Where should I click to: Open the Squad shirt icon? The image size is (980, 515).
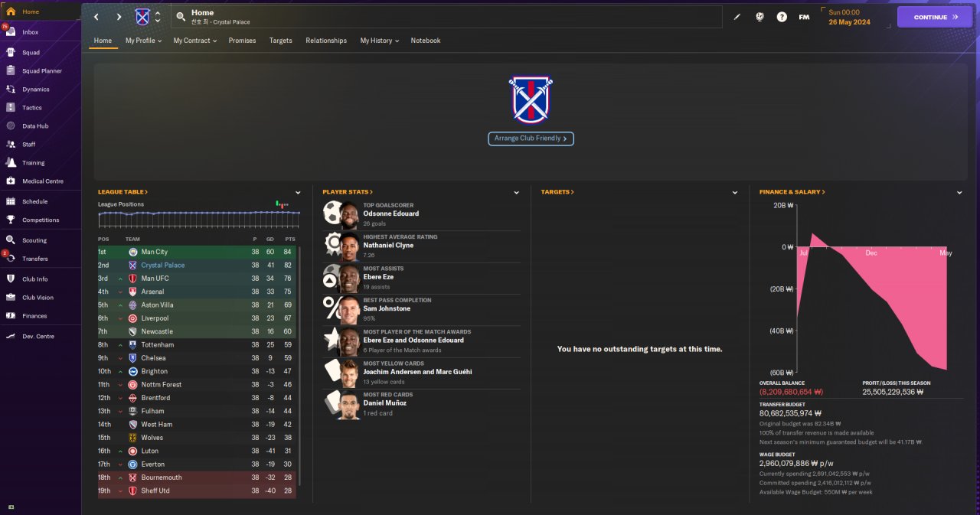point(11,53)
